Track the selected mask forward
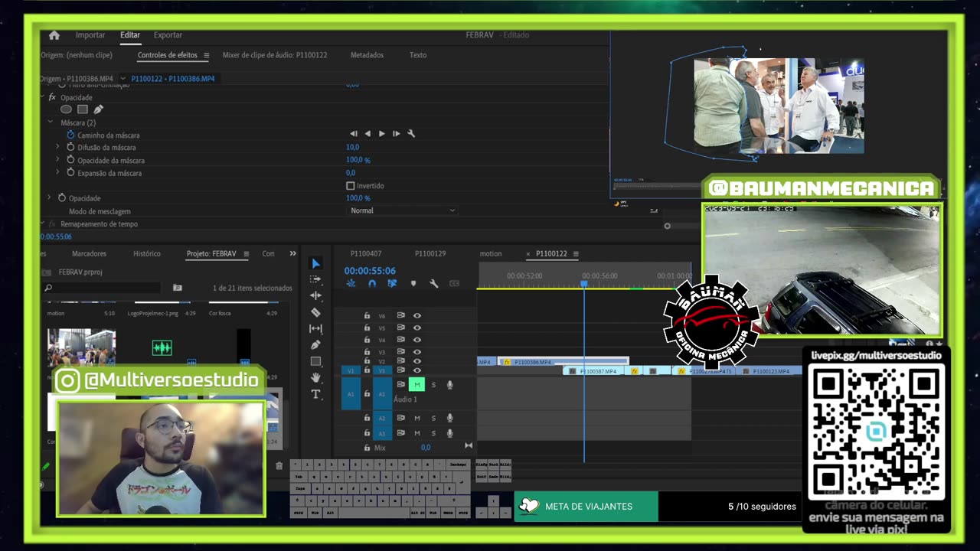 (381, 134)
